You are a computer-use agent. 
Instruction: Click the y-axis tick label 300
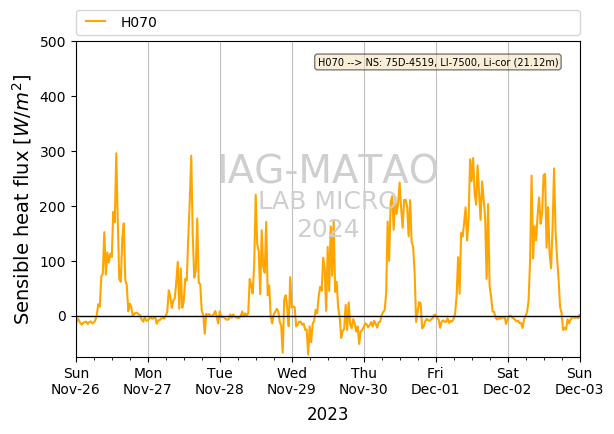53,152
